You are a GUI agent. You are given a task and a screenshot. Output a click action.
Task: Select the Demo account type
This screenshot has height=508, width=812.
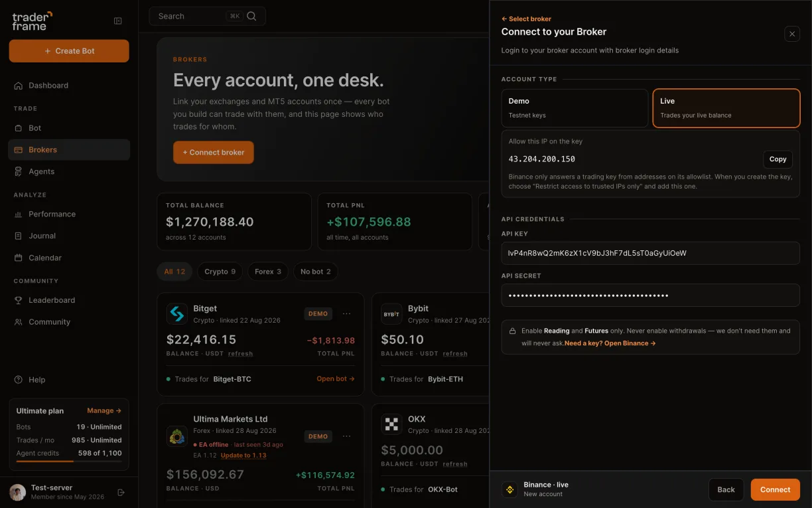(x=575, y=108)
